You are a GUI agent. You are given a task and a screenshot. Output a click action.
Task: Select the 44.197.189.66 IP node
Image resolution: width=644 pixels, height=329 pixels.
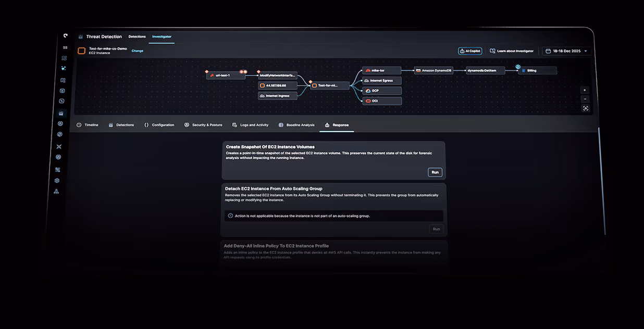[278, 85]
